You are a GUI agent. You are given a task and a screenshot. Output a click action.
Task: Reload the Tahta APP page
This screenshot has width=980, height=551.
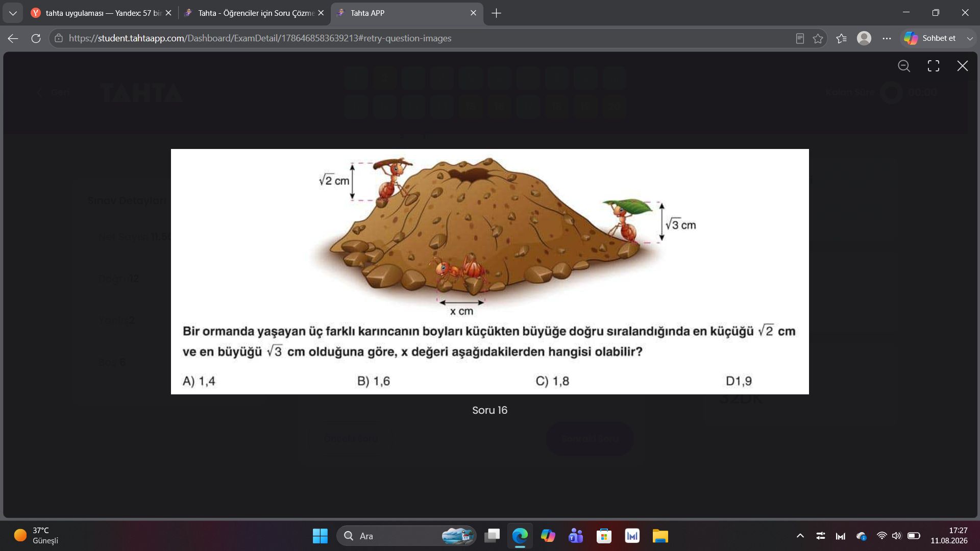pyautogui.click(x=36, y=38)
